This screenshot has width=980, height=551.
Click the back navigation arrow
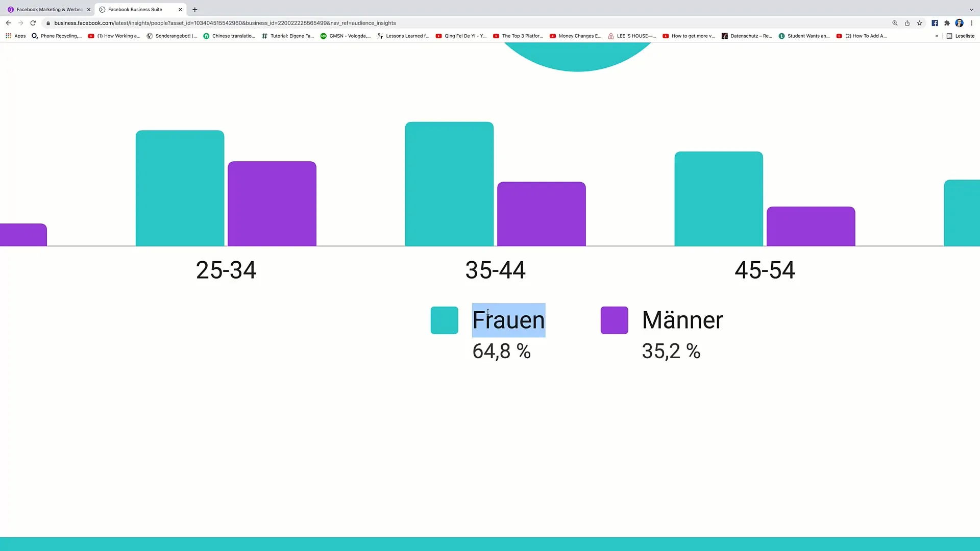[x=8, y=23]
